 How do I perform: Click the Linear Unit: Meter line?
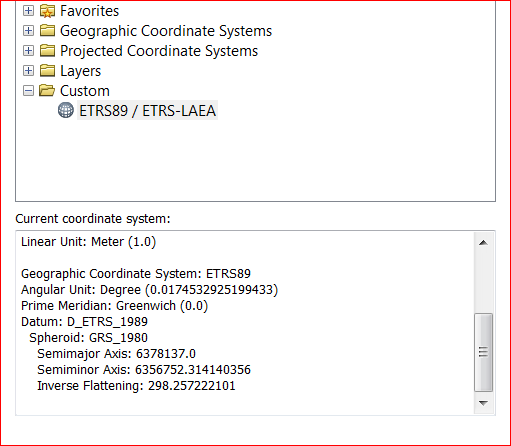[88, 242]
